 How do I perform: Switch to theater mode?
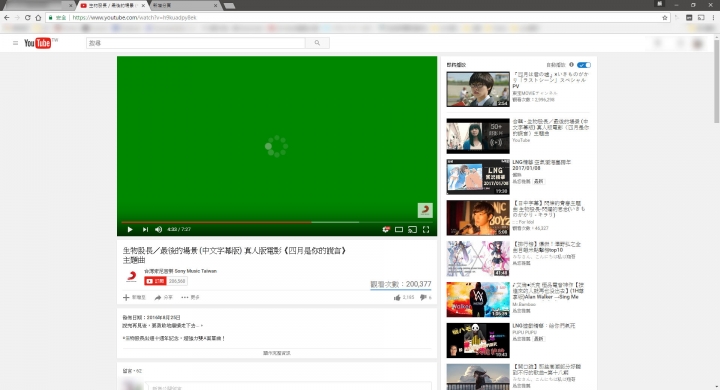point(399,229)
